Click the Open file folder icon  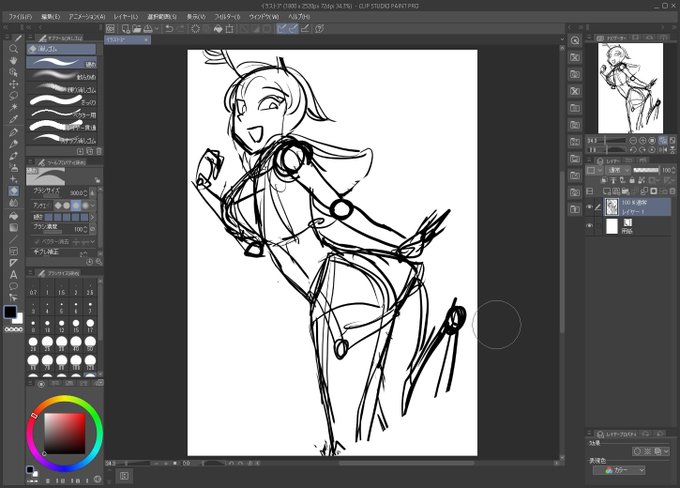pyautogui.click(x=137, y=29)
